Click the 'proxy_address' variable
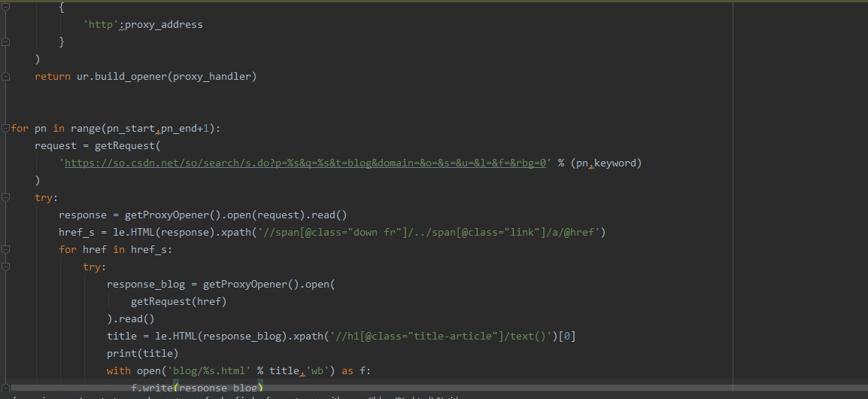Image resolution: width=868 pixels, height=399 pixels. coord(164,24)
